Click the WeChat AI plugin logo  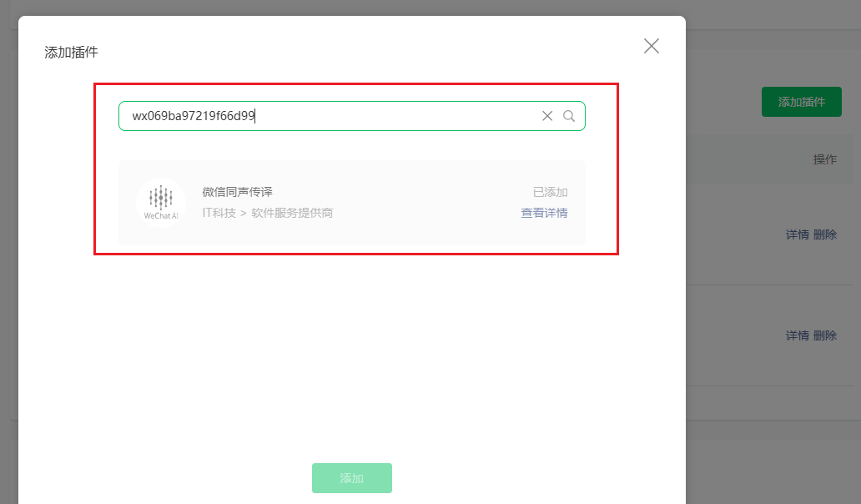click(161, 203)
